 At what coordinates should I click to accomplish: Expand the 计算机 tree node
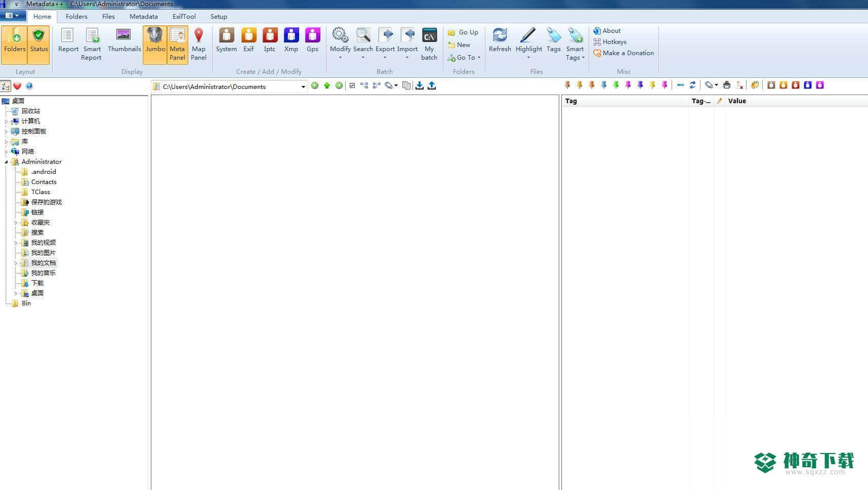tap(7, 121)
